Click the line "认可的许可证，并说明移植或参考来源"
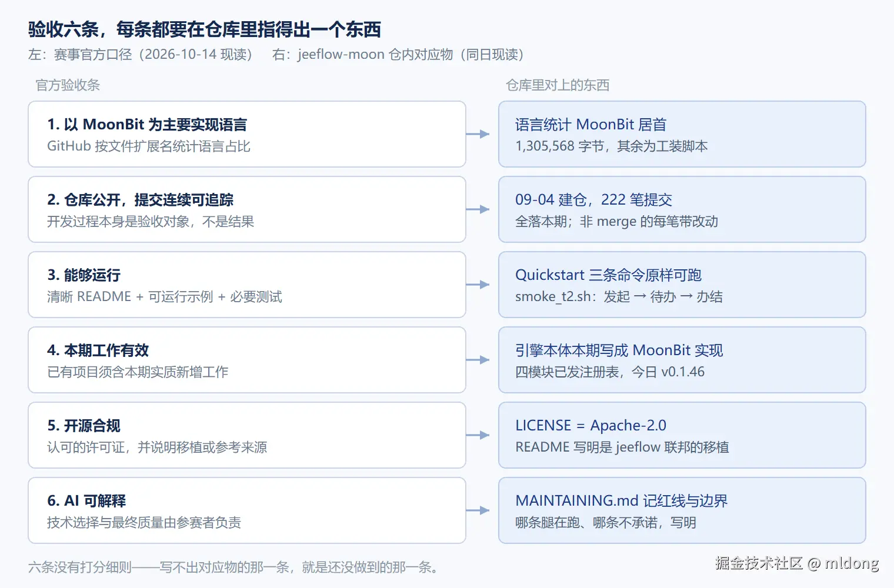The image size is (894, 588). click(x=157, y=447)
